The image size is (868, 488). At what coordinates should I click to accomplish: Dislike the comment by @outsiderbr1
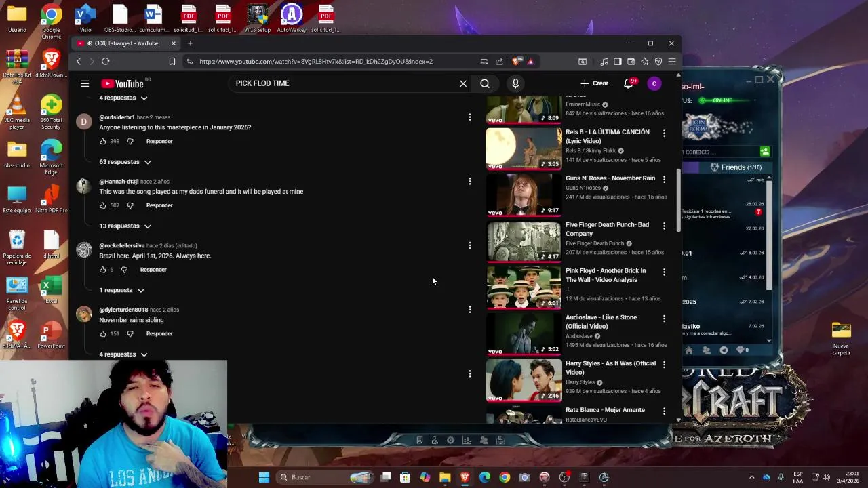[x=130, y=142]
